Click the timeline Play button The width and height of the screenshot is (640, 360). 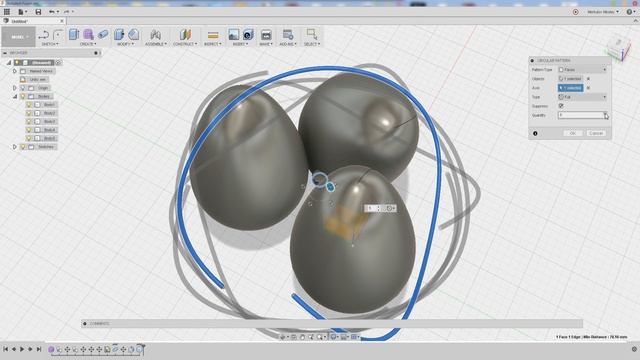click(x=22, y=349)
